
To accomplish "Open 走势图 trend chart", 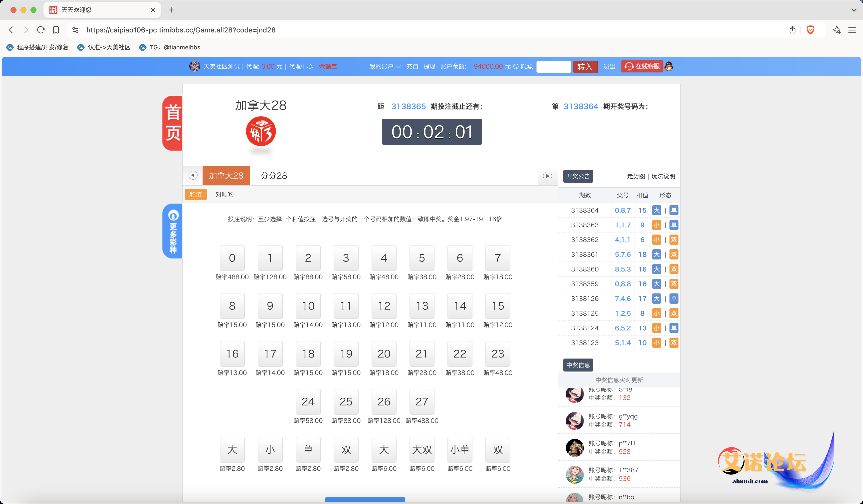I will 636,176.
